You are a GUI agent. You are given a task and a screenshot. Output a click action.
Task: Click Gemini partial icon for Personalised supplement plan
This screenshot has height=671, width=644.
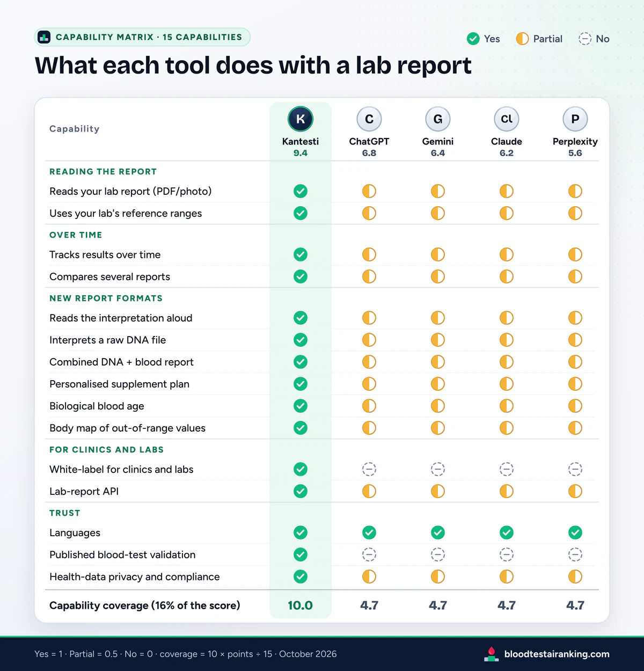[438, 384]
